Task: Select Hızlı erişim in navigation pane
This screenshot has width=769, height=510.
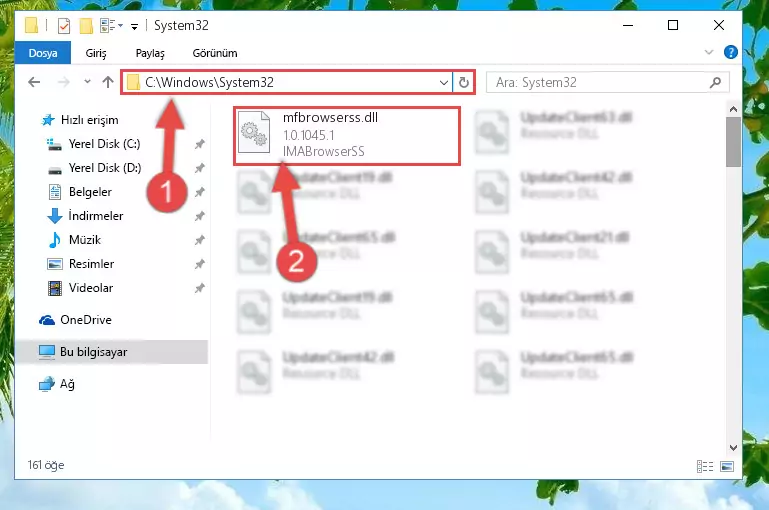Action: (89, 120)
